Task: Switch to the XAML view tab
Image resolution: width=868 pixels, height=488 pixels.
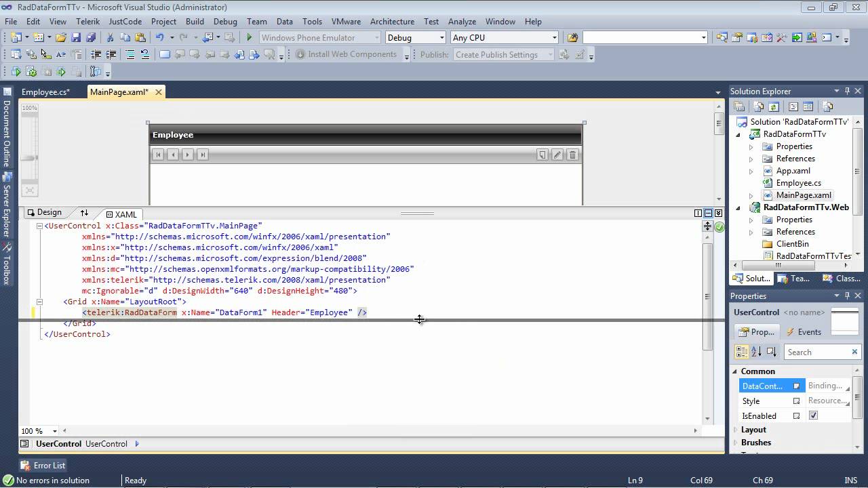Action: point(121,214)
